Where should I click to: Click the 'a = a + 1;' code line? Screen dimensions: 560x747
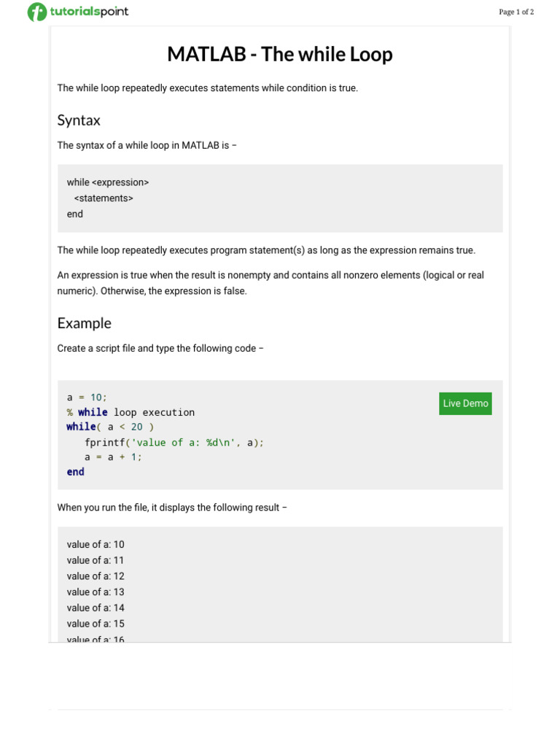click(x=113, y=457)
